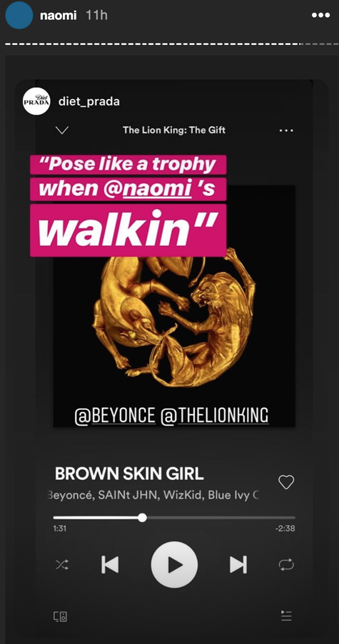Screen dimensions: 339x644
Task: Tap the naomi username in header
Action: point(59,15)
